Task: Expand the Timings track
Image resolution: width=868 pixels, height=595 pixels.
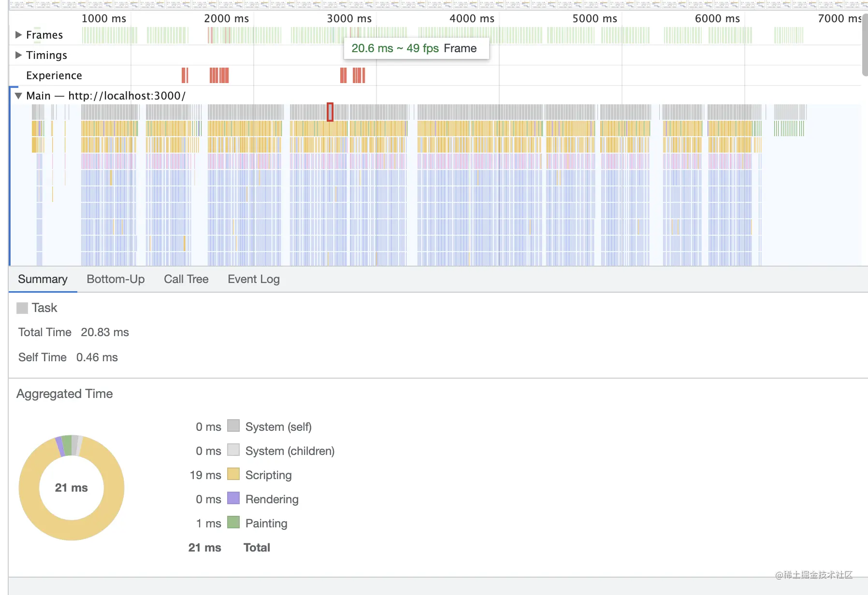Action: point(19,55)
